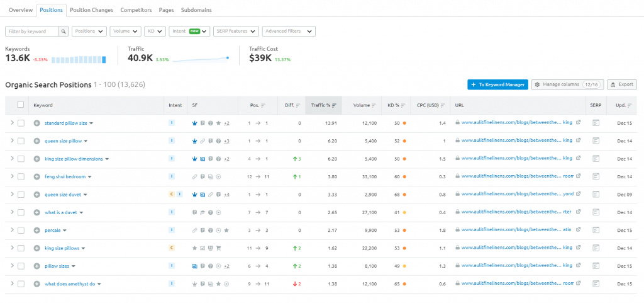Add 'standard pillow size' via its plus icon

(x=37, y=123)
